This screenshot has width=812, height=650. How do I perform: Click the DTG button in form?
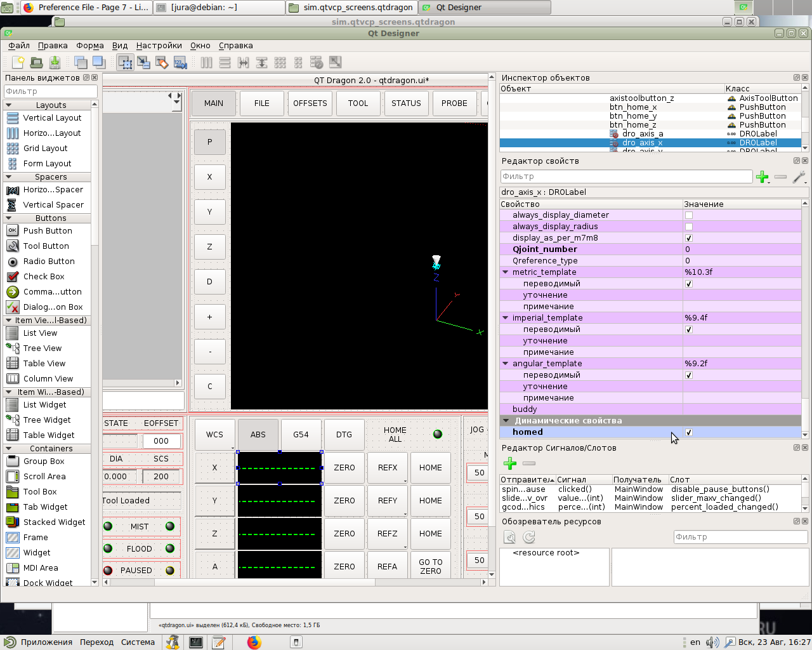pos(344,435)
